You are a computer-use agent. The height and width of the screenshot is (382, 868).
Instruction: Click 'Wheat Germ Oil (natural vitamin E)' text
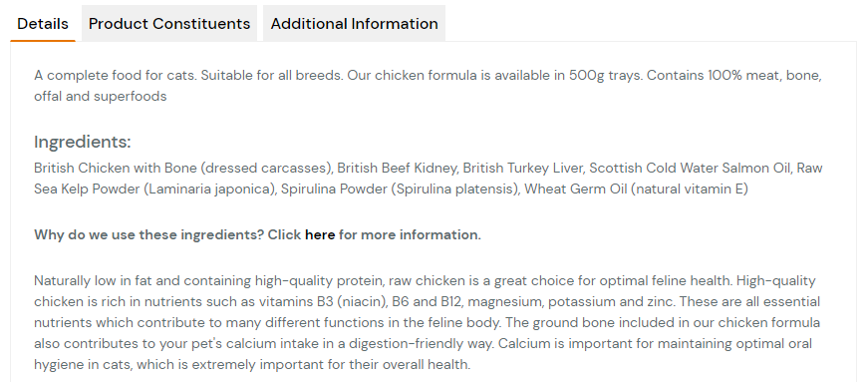click(x=636, y=190)
